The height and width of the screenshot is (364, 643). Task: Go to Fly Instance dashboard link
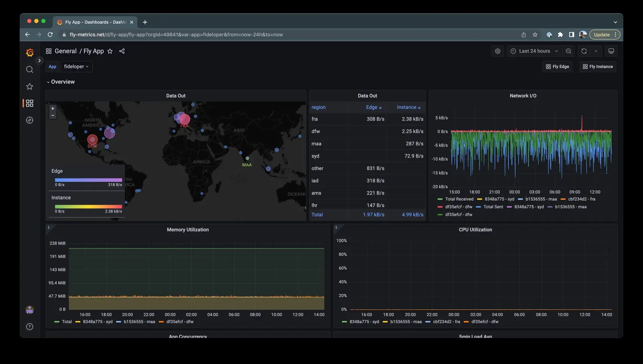(598, 67)
